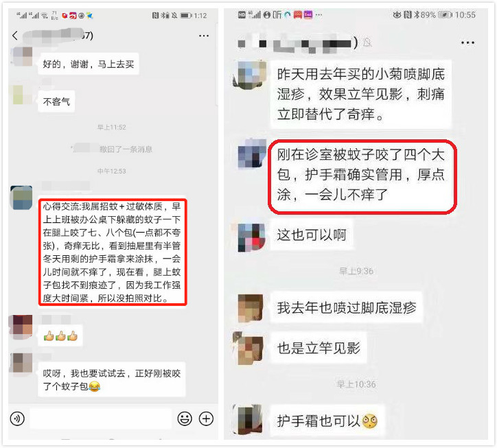
Task: Tap the 这也可以啊 message bubble
Action: click(312, 235)
